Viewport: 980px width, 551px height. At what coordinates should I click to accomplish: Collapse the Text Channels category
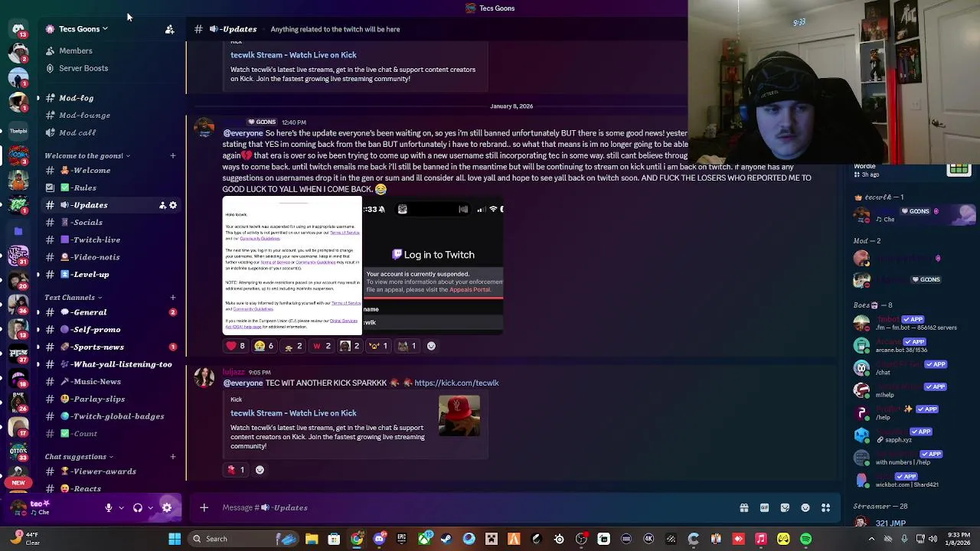tap(73, 298)
